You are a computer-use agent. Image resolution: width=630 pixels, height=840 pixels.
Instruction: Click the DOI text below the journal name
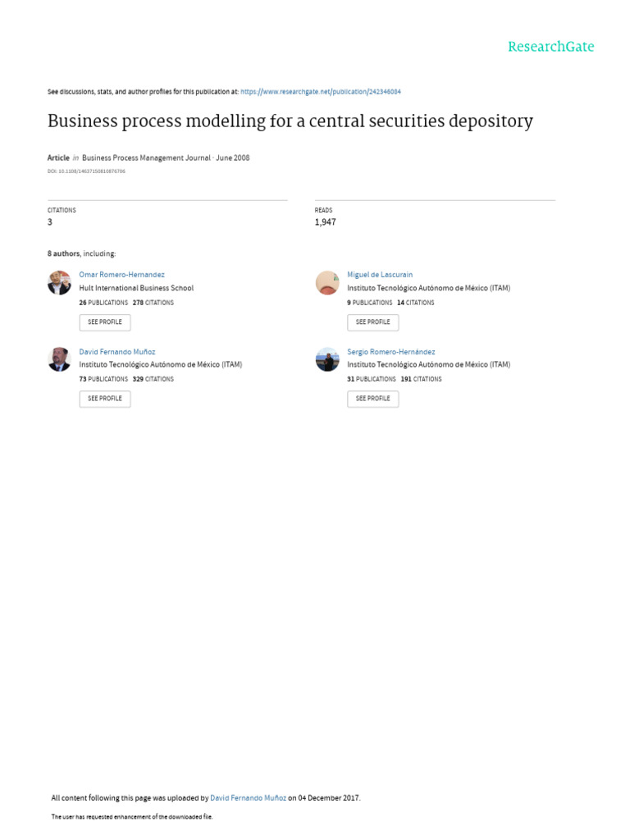click(86, 171)
